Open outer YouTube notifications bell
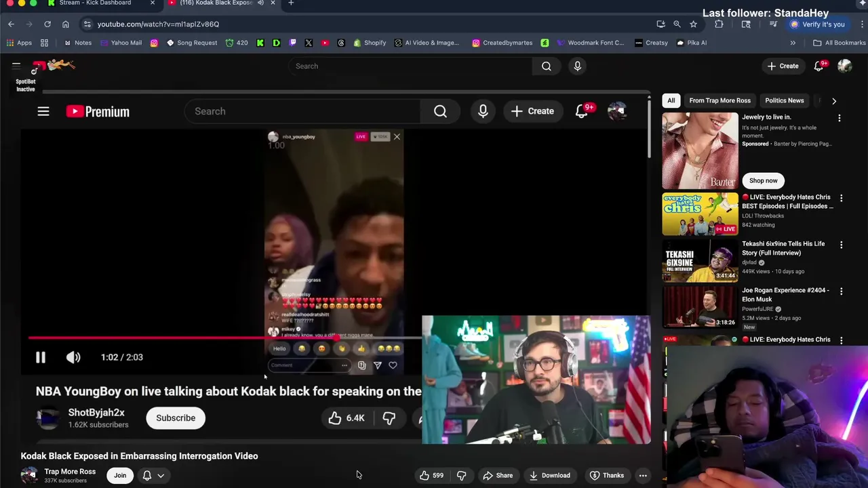 pyautogui.click(x=820, y=66)
